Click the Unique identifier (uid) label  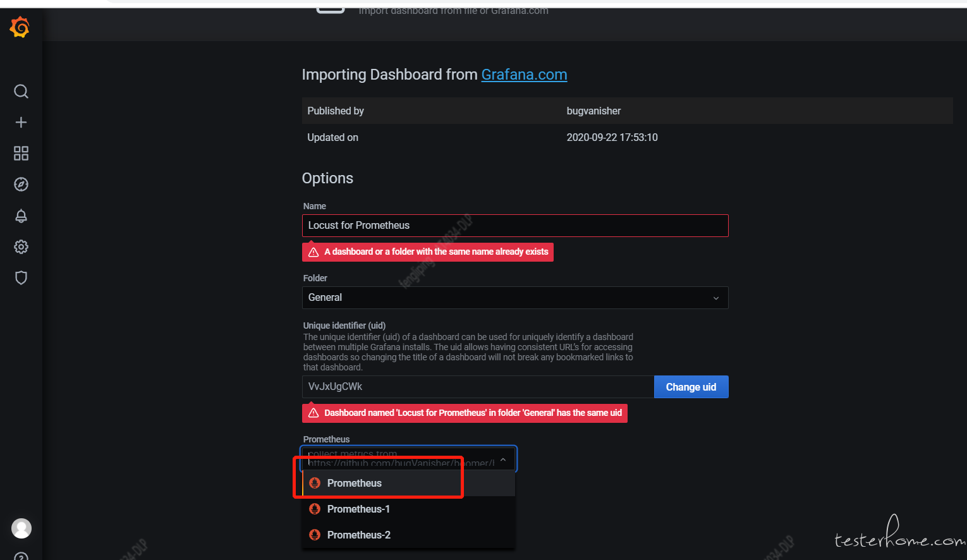[x=344, y=326]
